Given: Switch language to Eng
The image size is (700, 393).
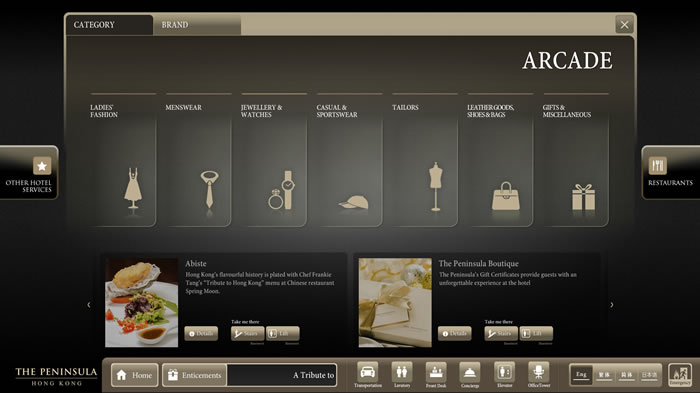Looking at the screenshot, I should (581, 375).
